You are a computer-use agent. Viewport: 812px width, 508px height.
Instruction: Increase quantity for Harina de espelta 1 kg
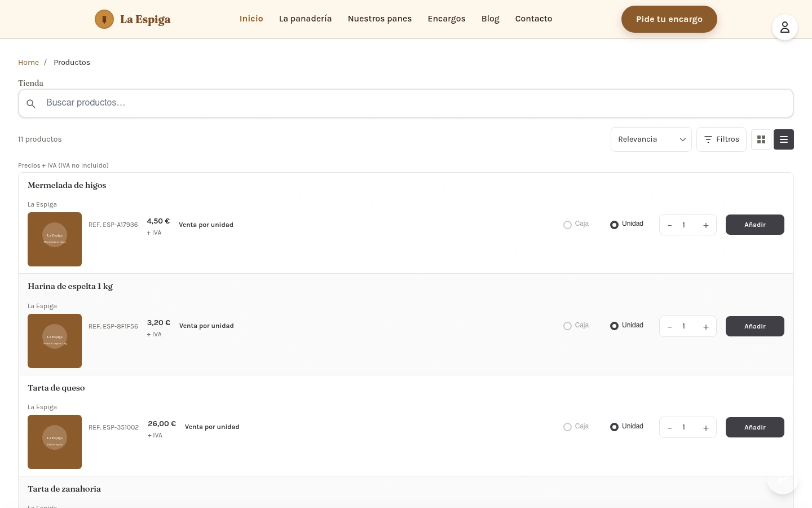[705, 327]
